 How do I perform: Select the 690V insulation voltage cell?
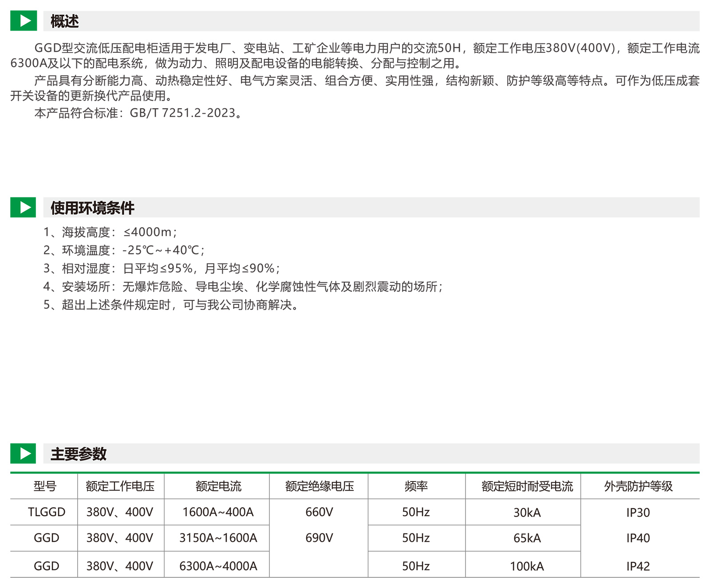click(319, 538)
